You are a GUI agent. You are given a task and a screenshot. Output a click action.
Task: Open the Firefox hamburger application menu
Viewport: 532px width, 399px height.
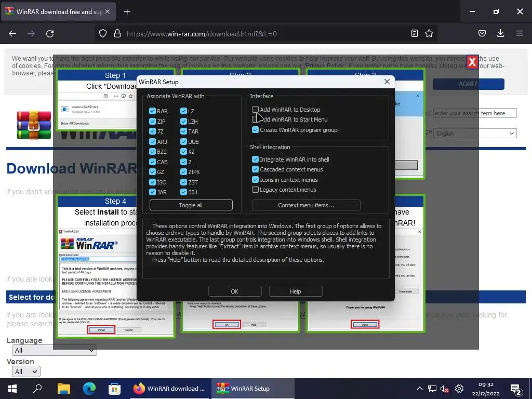point(520,34)
